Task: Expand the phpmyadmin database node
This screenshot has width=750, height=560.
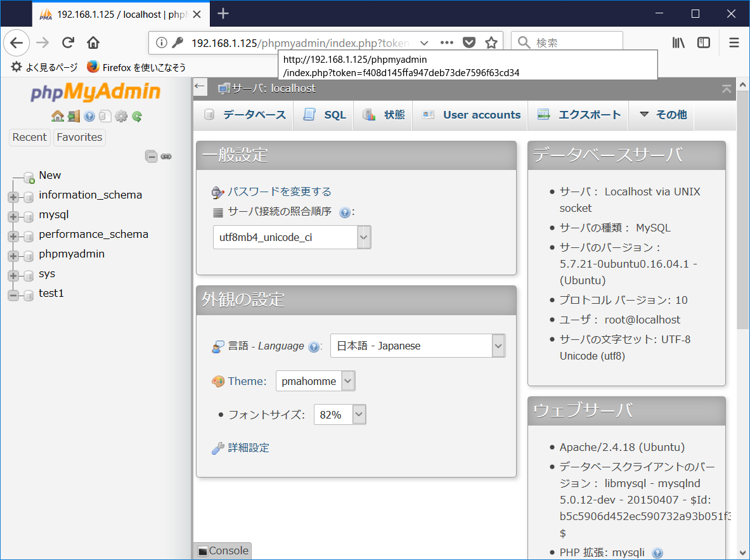Action: click(x=13, y=256)
